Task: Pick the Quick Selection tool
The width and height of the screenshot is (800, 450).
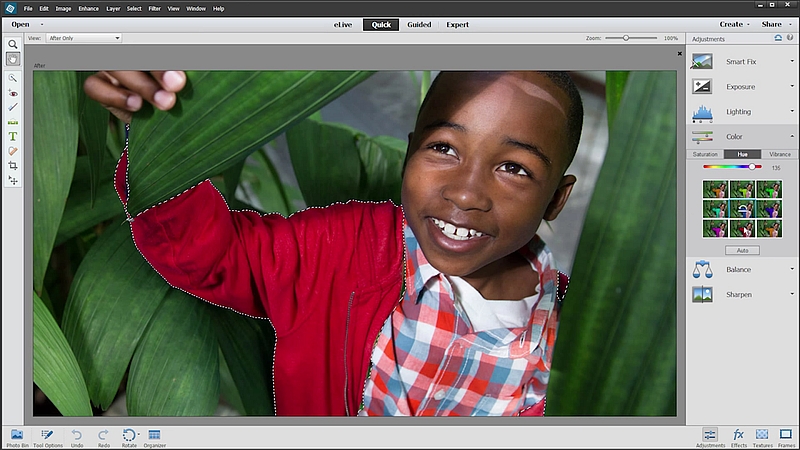Action: [x=13, y=78]
